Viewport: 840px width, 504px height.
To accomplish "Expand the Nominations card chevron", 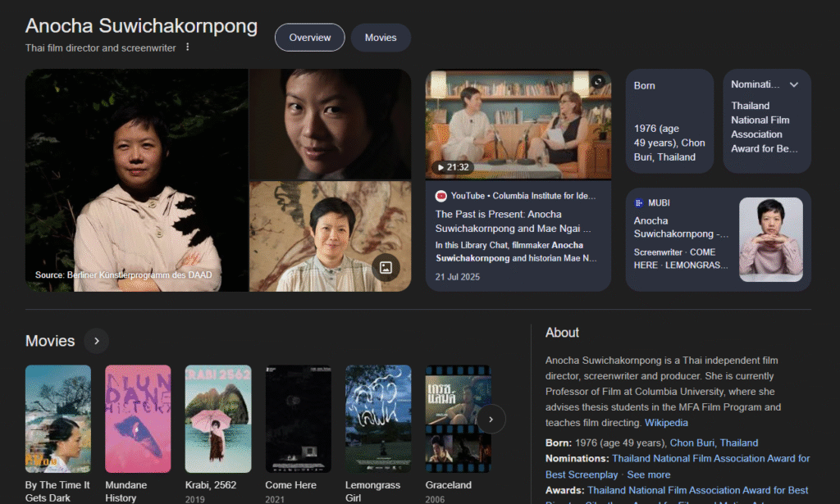I will click(x=793, y=84).
